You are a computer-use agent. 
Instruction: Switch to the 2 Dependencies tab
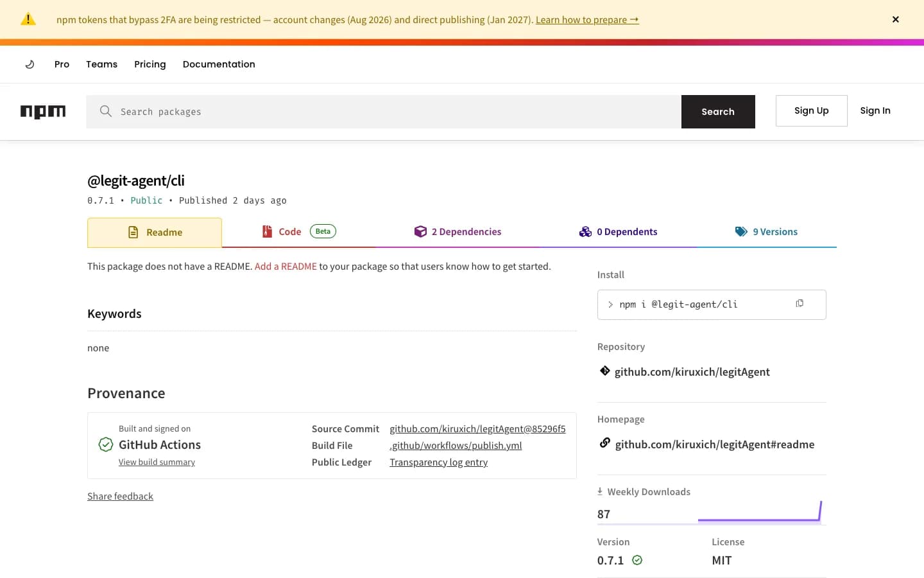point(458,232)
